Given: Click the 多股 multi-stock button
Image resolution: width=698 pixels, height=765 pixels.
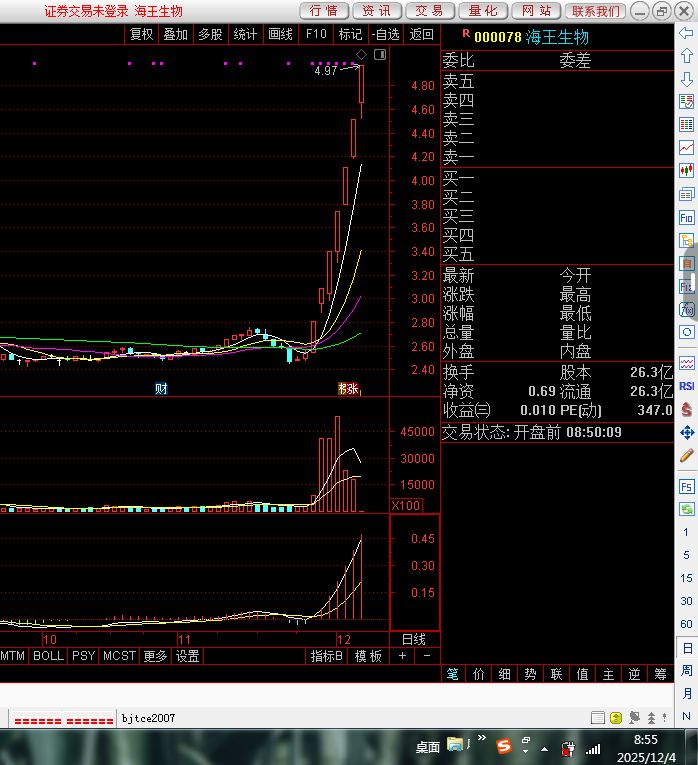Looking at the screenshot, I should pos(210,34).
